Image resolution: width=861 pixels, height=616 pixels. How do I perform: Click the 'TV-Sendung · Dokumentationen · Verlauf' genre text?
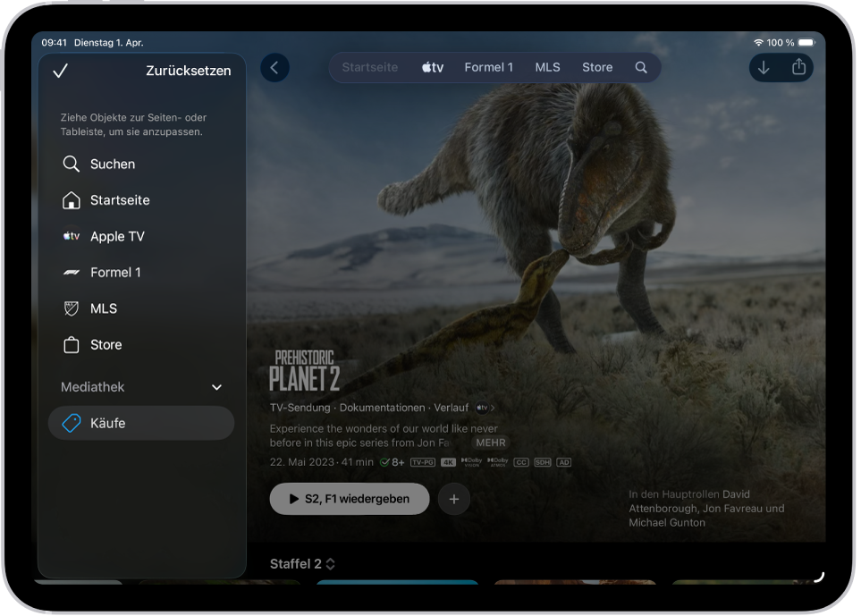(369, 408)
